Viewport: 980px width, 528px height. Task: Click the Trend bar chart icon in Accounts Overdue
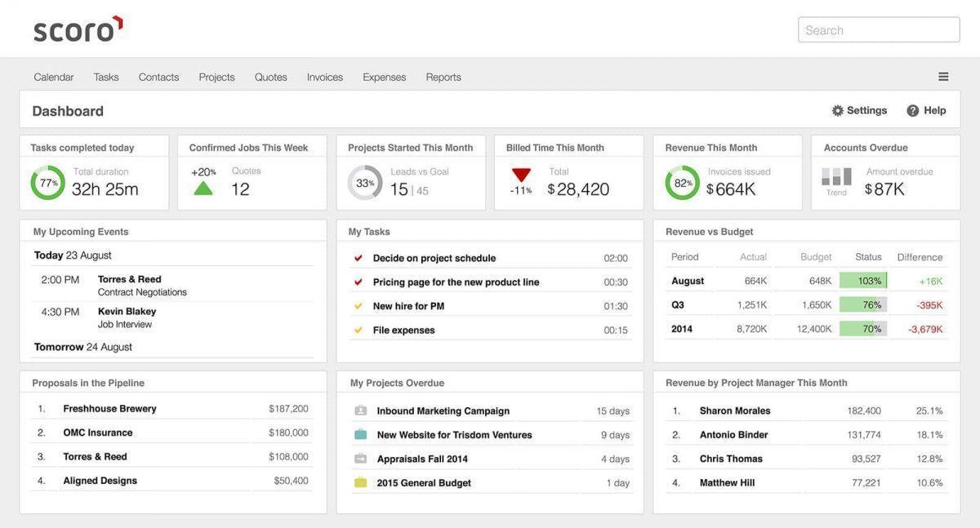click(x=835, y=175)
